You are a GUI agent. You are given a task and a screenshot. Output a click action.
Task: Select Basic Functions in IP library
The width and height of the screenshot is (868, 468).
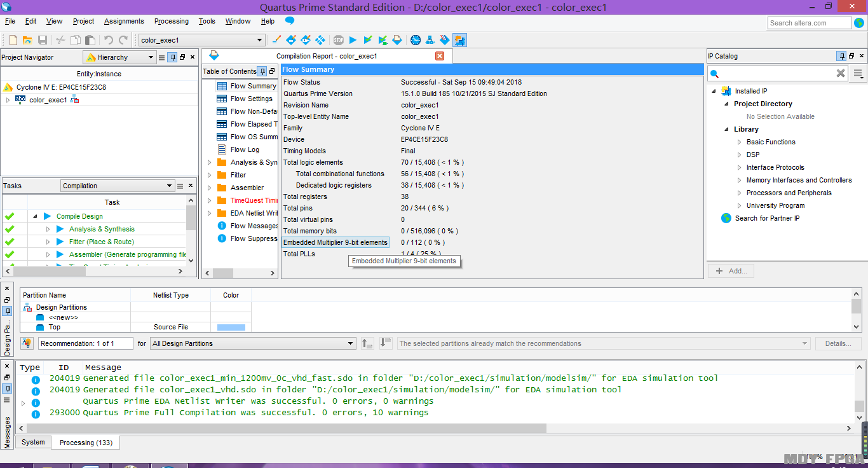point(771,142)
